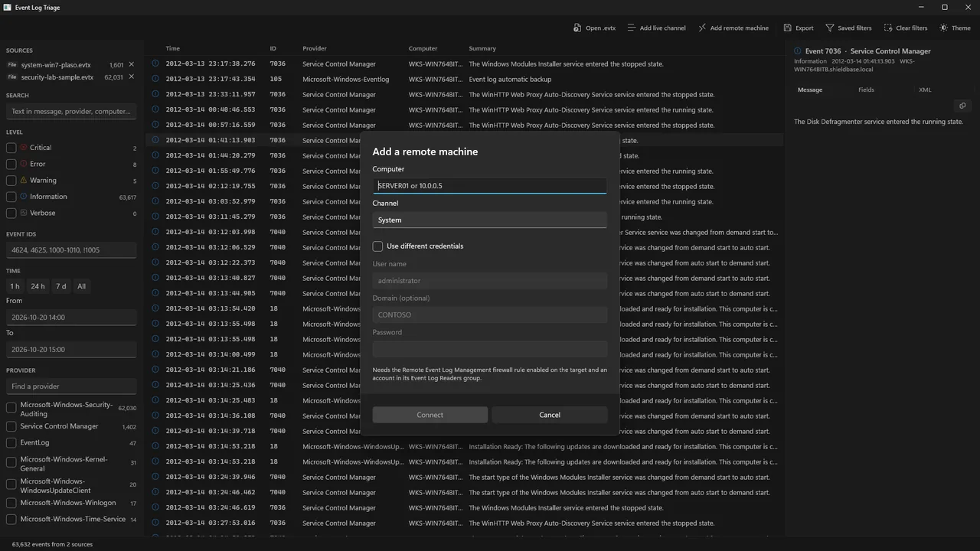Check the Microsoft-Windows-Winlogon provider
Screen dimensions: 980x551
(11, 503)
